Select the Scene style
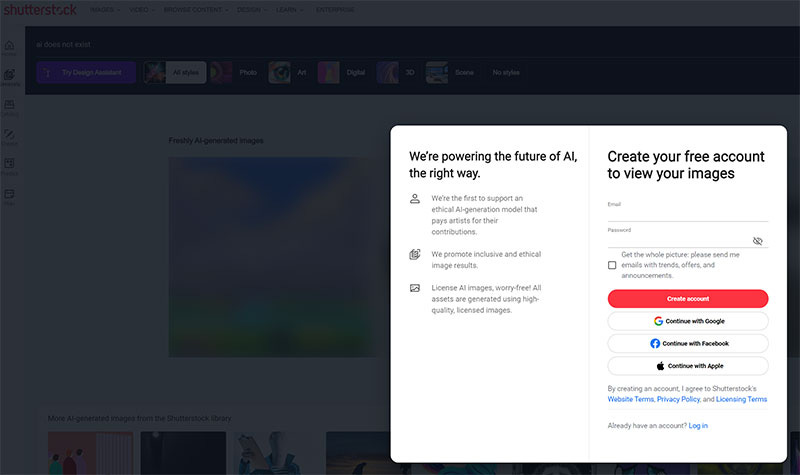The image size is (800, 475). click(450, 72)
